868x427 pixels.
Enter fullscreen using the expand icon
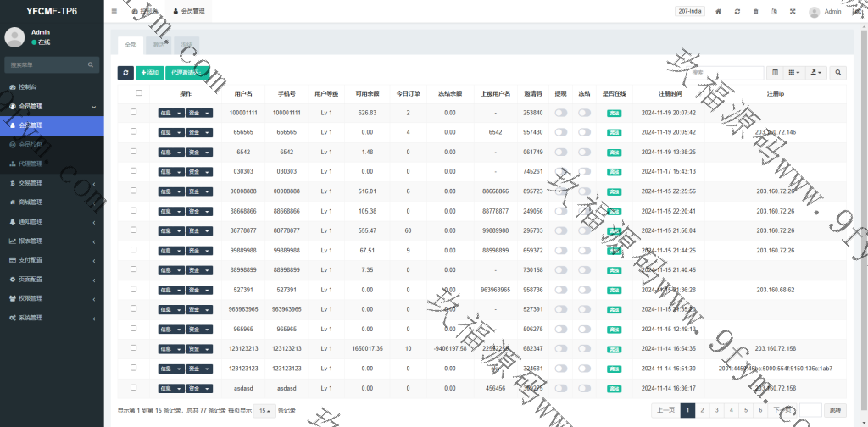[793, 12]
